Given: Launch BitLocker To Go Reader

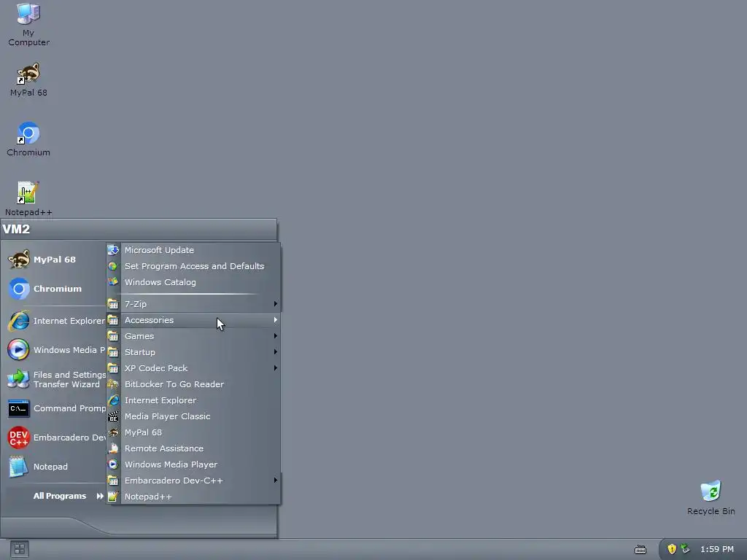Looking at the screenshot, I should coord(193,384).
